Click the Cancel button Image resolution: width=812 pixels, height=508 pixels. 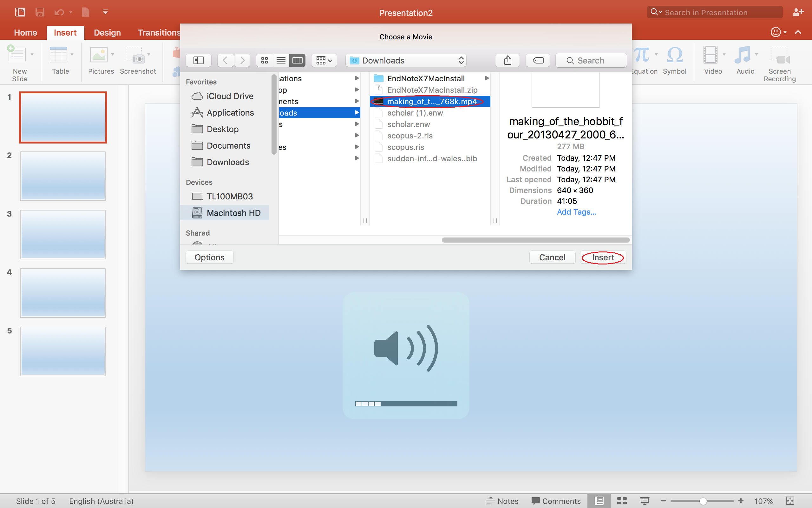coord(552,257)
